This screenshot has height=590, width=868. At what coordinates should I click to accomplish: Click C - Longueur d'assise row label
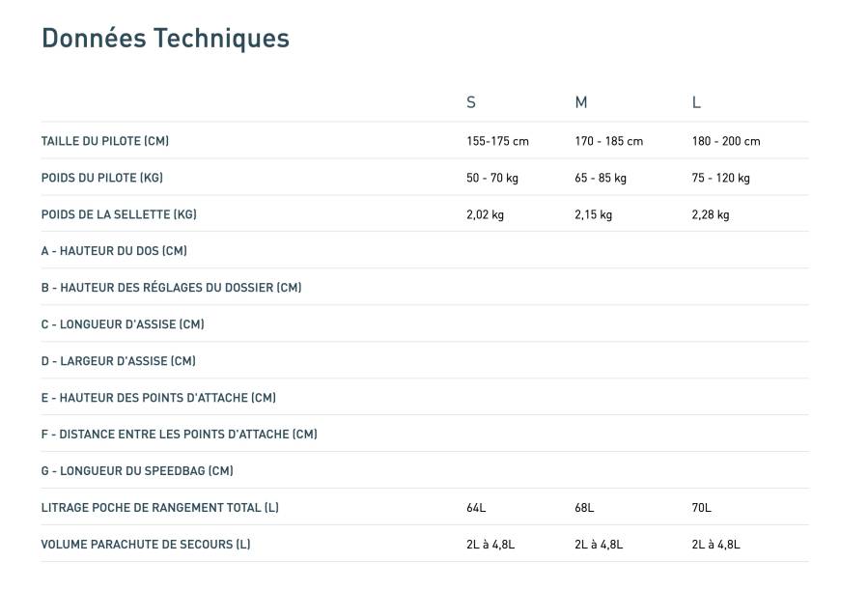coord(123,324)
